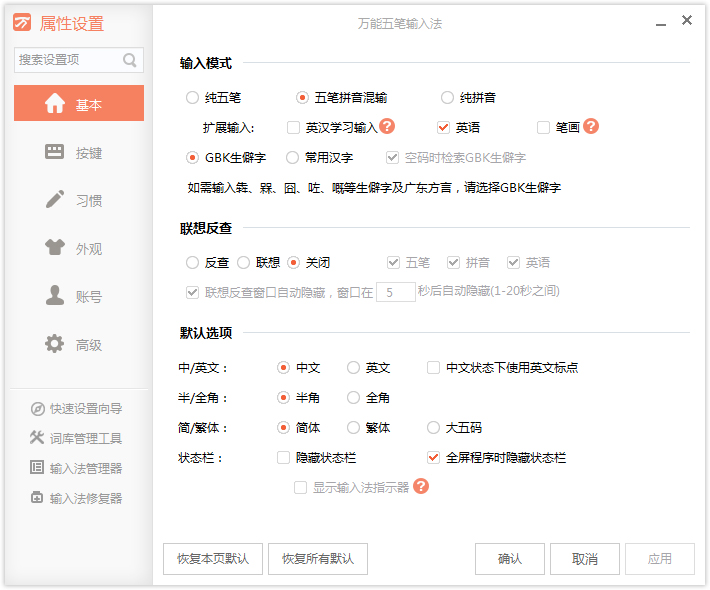Minimize the settings window
The height and width of the screenshot is (590, 710).
pos(659,22)
